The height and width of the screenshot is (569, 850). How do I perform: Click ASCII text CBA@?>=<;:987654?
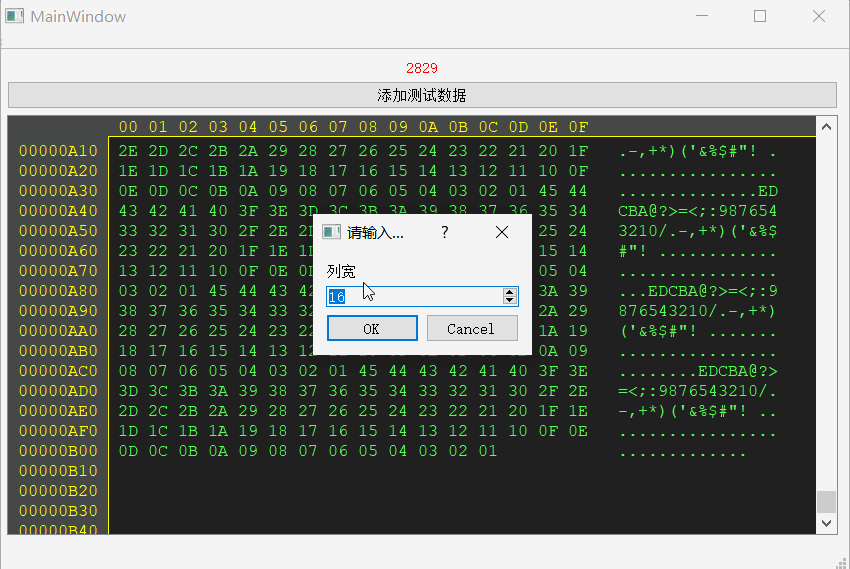698,211
